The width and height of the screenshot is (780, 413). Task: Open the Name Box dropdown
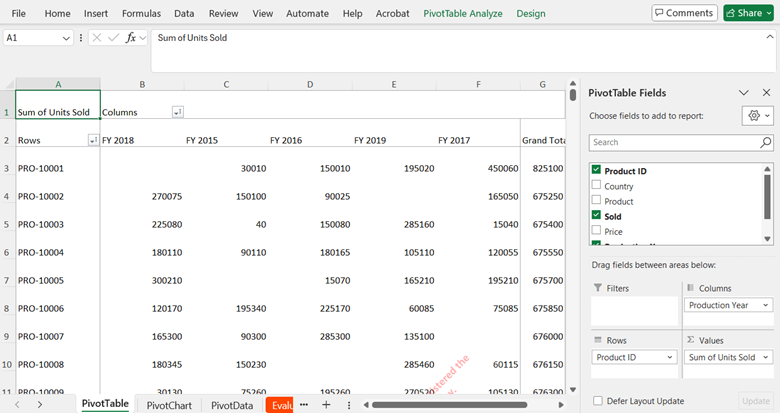pos(66,38)
